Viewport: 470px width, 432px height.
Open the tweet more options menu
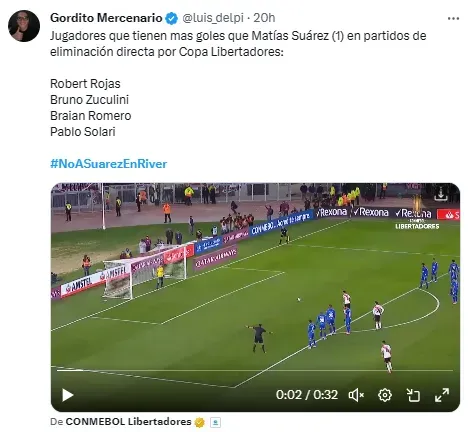coord(453,18)
